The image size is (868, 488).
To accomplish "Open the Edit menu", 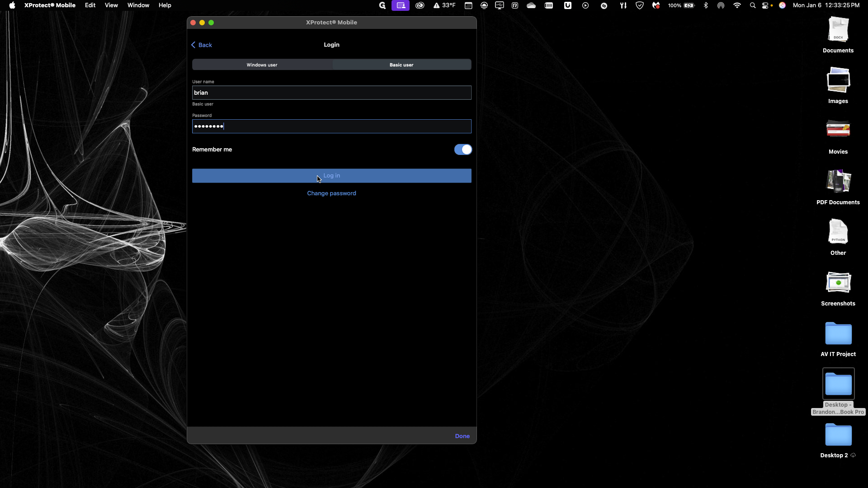I will [x=90, y=5].
